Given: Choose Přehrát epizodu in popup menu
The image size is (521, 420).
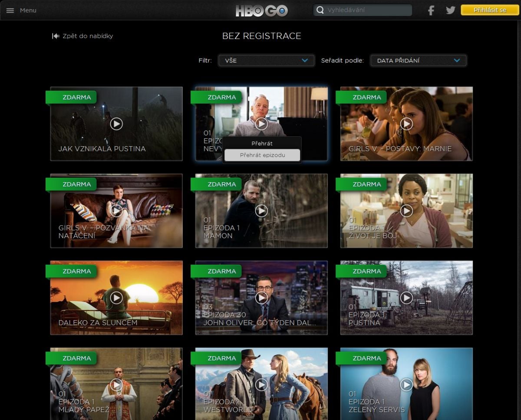Looking at the screenshot, I should pyautogui.click(x=262, y=155).
